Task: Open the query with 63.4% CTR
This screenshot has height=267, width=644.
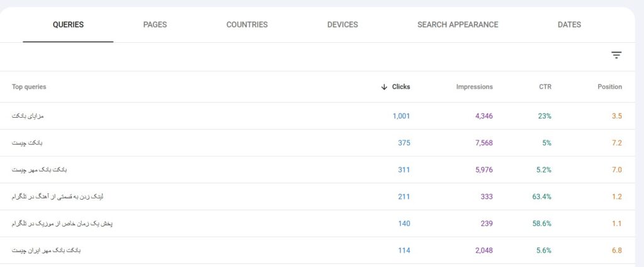Action: (x=57, y=196)
